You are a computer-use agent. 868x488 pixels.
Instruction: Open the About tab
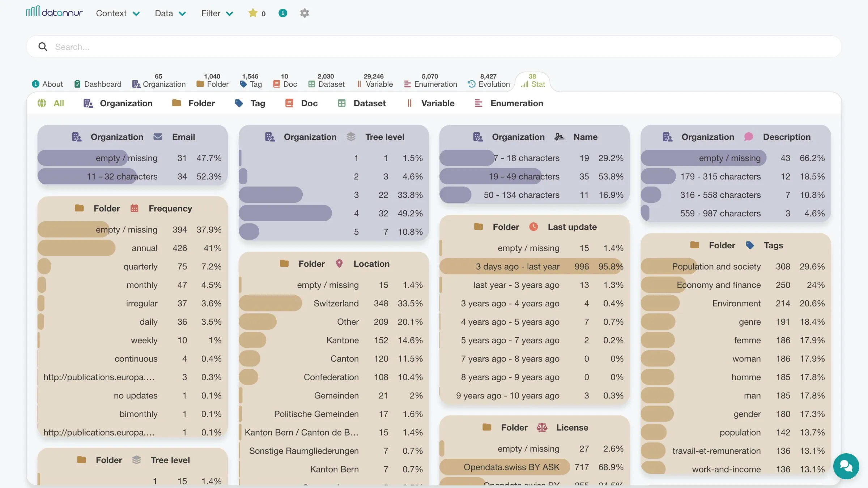(x=47, y=84)
